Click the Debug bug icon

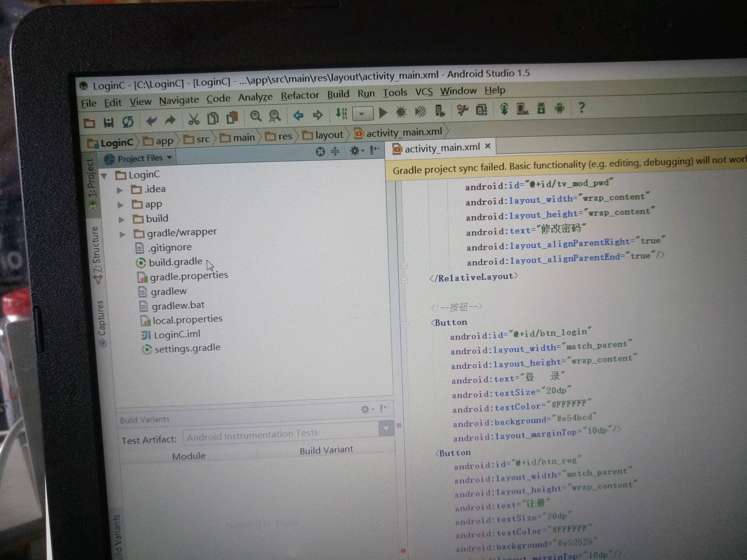pos(401,112)
